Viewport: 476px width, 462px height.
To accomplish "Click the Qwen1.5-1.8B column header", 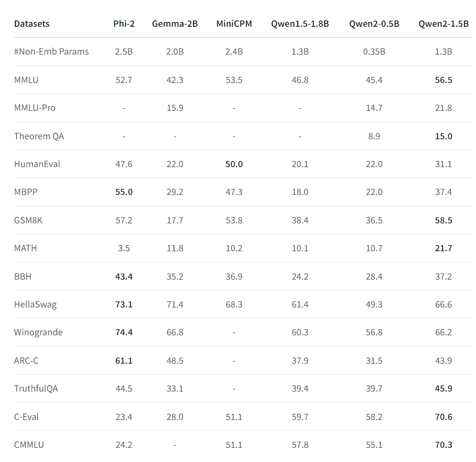I will [x=300, y=23].
